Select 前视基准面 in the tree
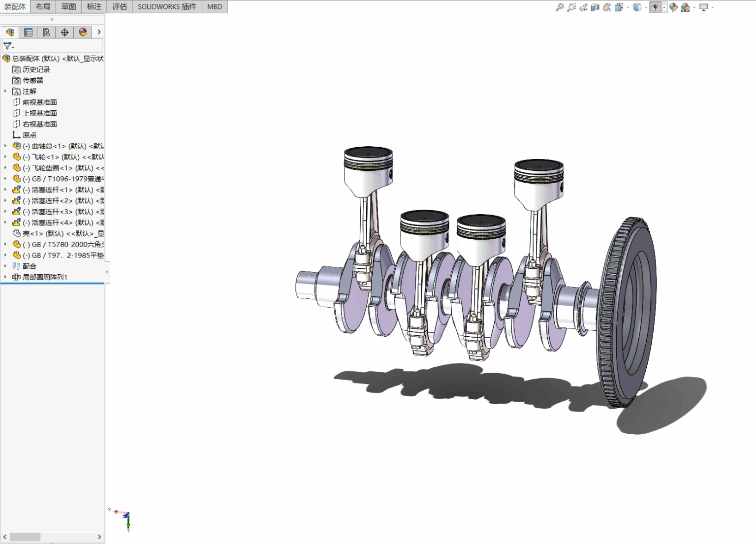 [x=40, y=102]
